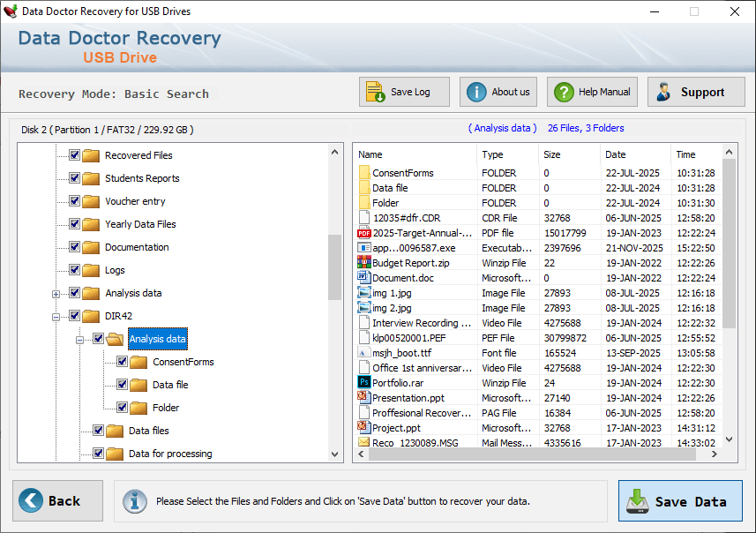Uncheck the ConsentForms tree checkbox
The height and width of the screenshot is (533, 756).
[122, 361]
